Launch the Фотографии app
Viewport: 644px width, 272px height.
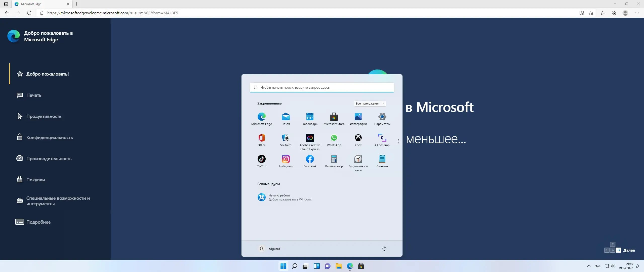click(x=358, y=117)
